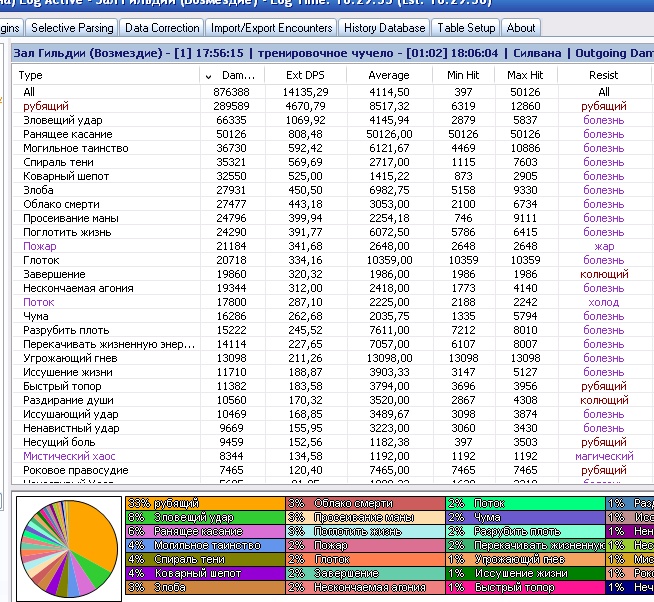Select the Быстрый топор table row
The height and width of the screenshot is (602, 654).
pos(332,386)
